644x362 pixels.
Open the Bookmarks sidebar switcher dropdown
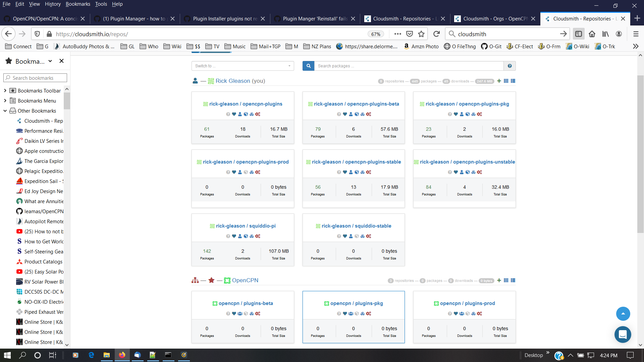pyautogui.click(x=29, y=61)
